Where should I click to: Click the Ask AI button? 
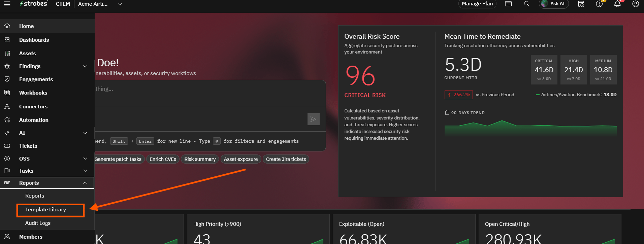(x=554, y=4)
